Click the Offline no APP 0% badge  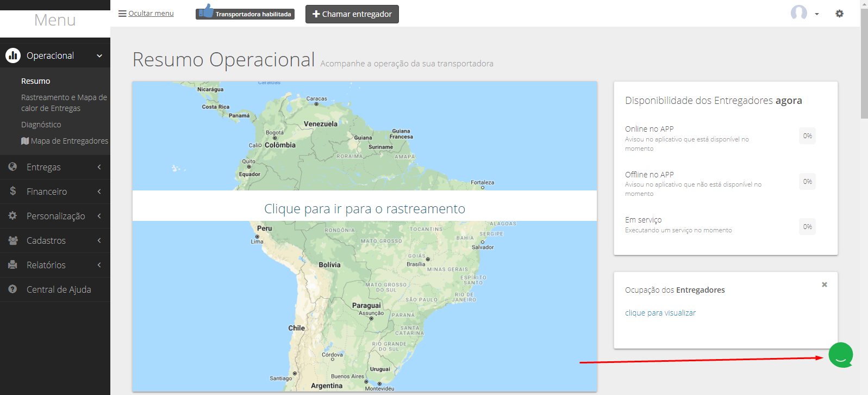[808, 182]
